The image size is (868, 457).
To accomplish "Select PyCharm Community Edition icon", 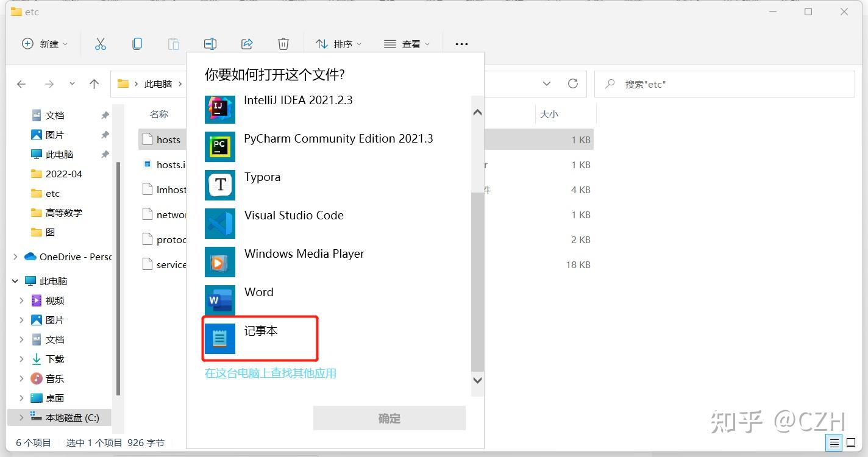I will coord(219,146).
